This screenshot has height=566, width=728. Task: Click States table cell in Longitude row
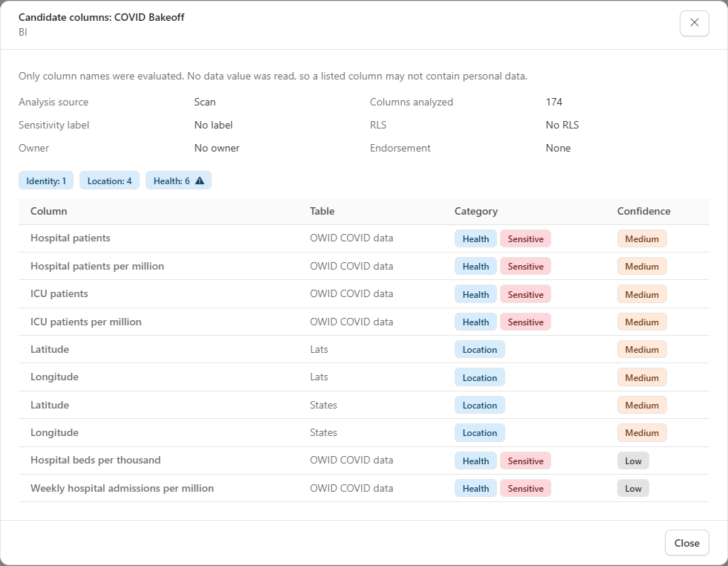[x=324, y=433]
